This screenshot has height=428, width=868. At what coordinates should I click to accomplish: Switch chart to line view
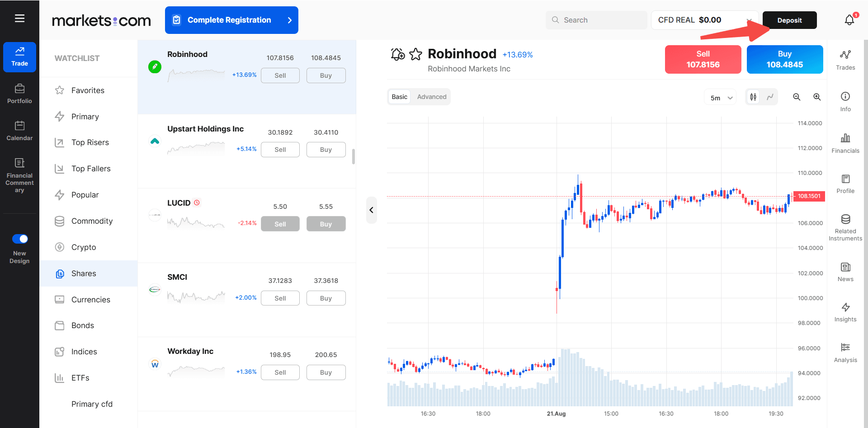coord(770,97)
